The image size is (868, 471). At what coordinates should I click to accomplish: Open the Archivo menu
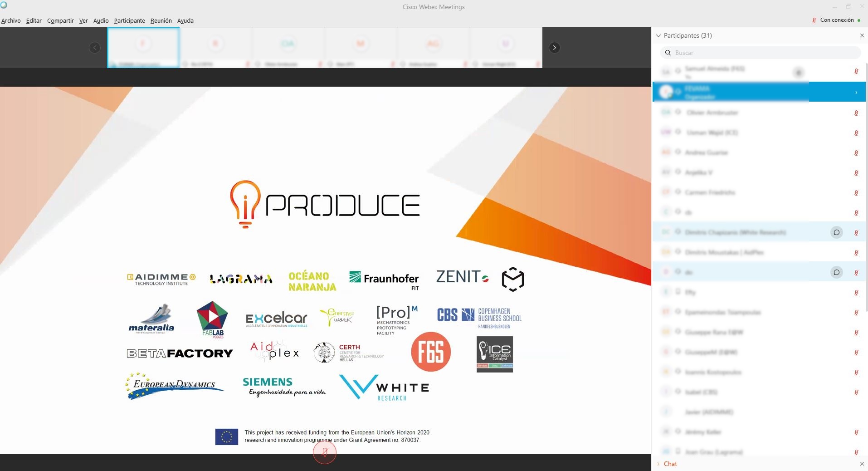(x=11, y=20)
